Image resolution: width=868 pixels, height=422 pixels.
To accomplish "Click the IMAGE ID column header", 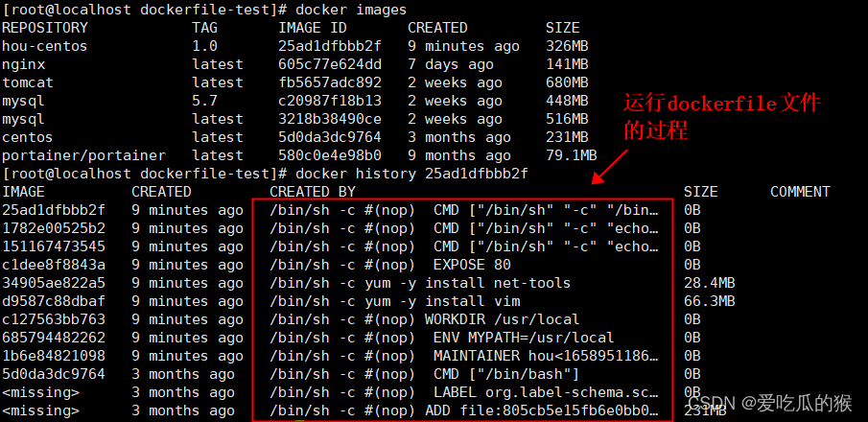I will [x=313, y=28].
